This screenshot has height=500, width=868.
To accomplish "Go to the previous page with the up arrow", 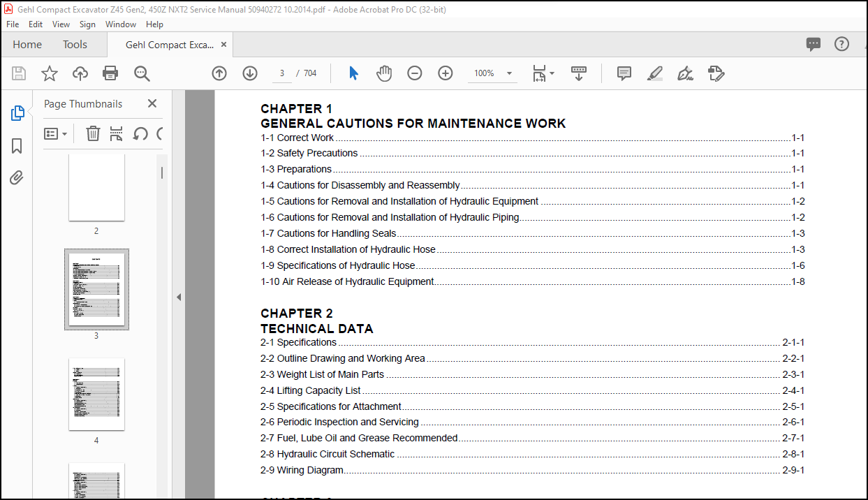I will click(219, 73).
